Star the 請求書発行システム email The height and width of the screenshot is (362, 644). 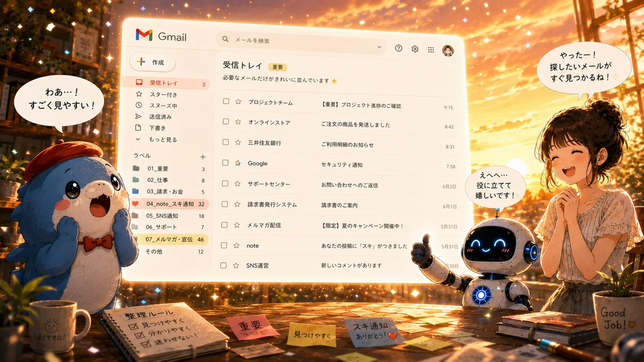pos(238,204)
